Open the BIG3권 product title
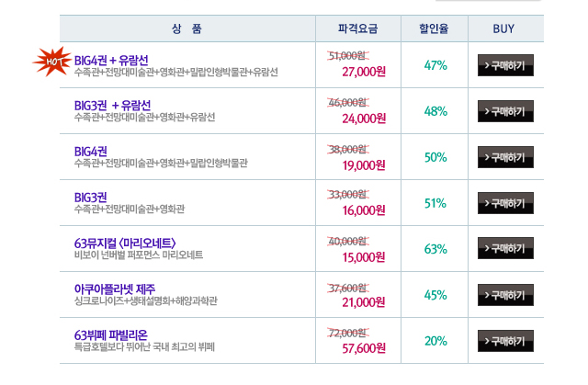The height and width of the screenshot is (385, 588). coord(91,198)
